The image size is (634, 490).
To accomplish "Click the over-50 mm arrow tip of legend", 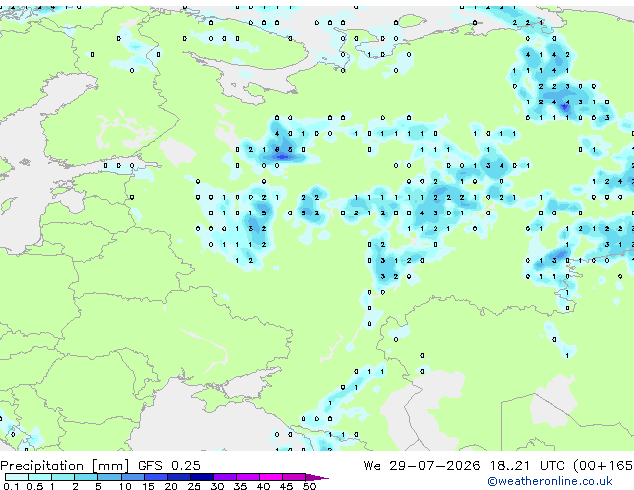I will click(x=317, y=477).
